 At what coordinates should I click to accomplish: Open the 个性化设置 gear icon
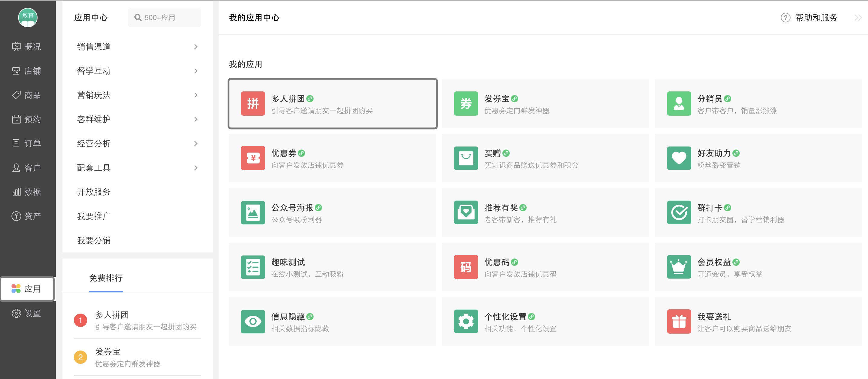(x=466, y=322)
